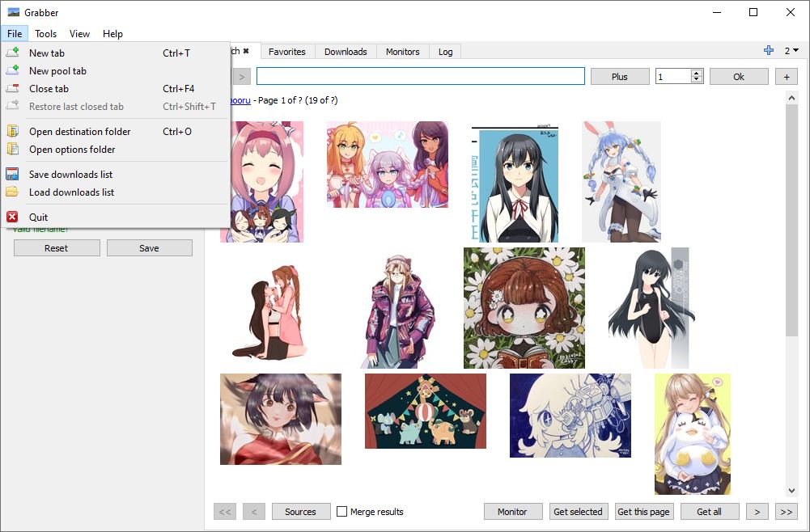Click the Sources button
810x532 pixels.
coord(301,511)
